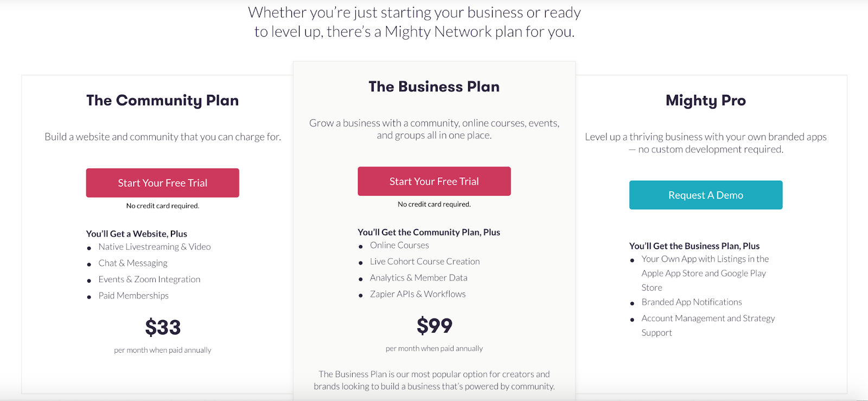Viewport: 868px width, 401px height.
Task: Click the Analytics & Member Data item
Action: [x=418, y=277]
